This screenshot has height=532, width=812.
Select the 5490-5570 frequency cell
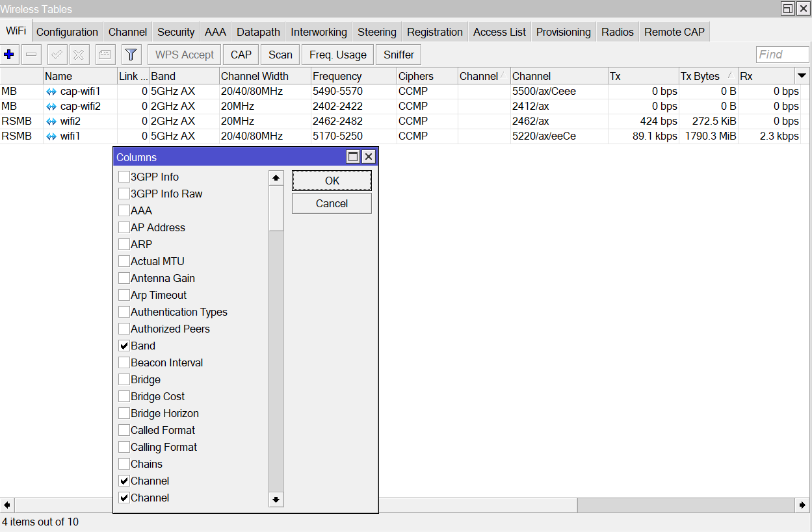[x=354, y=92]
